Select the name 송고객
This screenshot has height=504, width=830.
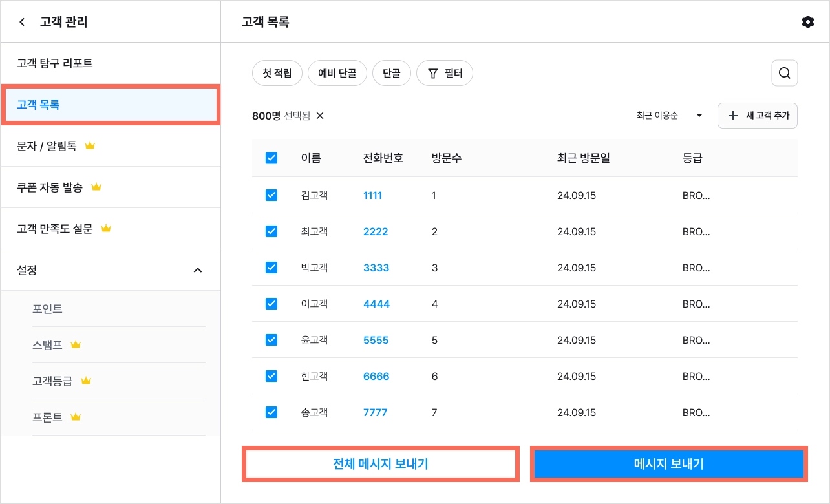315,412
